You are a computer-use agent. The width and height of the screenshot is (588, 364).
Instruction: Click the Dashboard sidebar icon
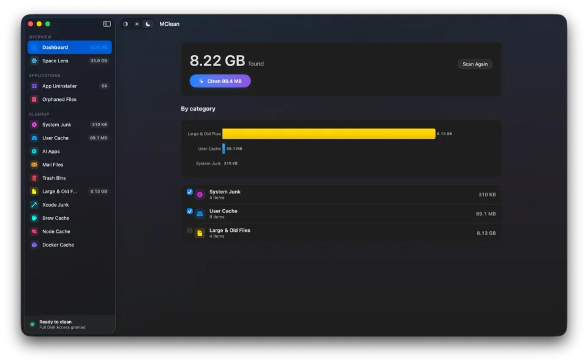(x=34, y=47)
